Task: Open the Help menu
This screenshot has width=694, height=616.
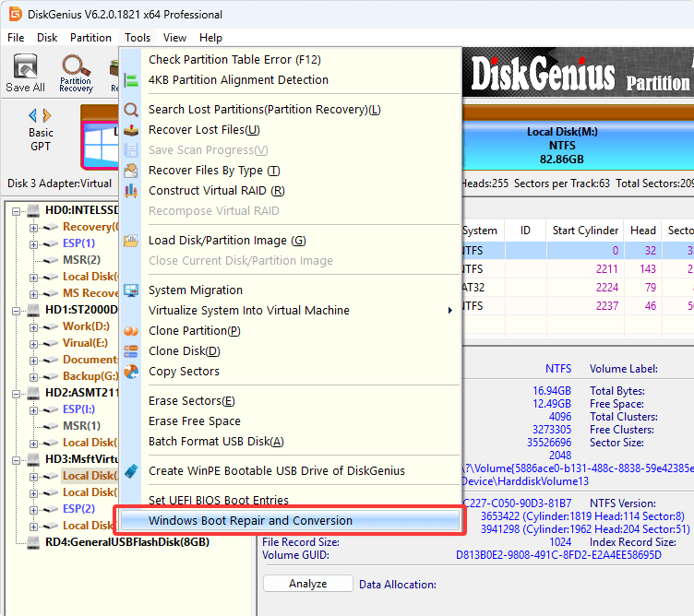Action: click(210, 38)
